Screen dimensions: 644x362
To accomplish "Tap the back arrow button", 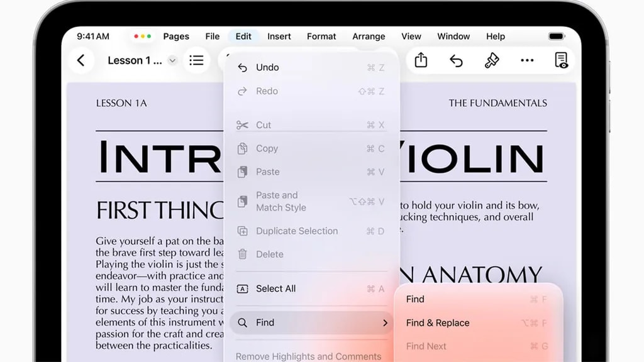I will point(80,60).
